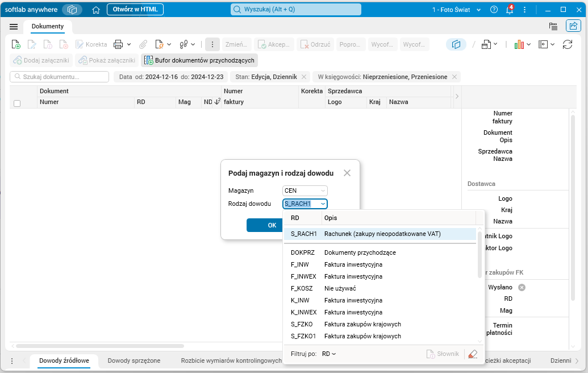Click the document info icon
Screen dimensions: 588x373
(x=48, y=44)
